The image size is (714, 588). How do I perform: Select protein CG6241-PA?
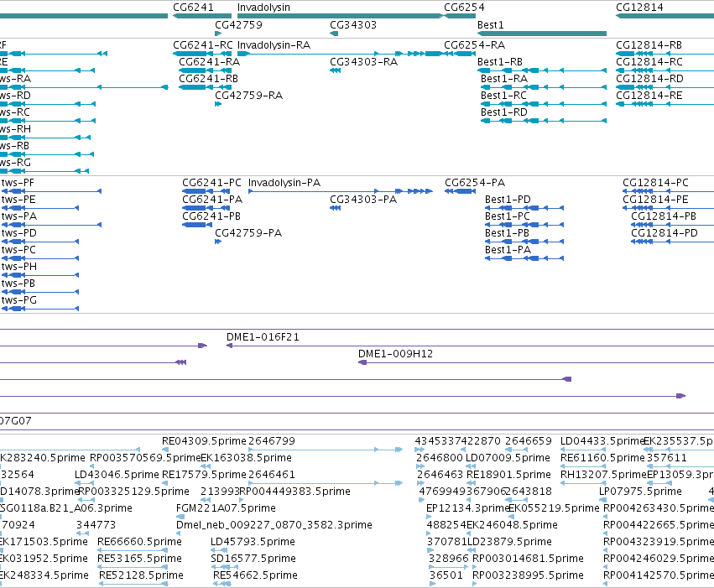point(212,200)
